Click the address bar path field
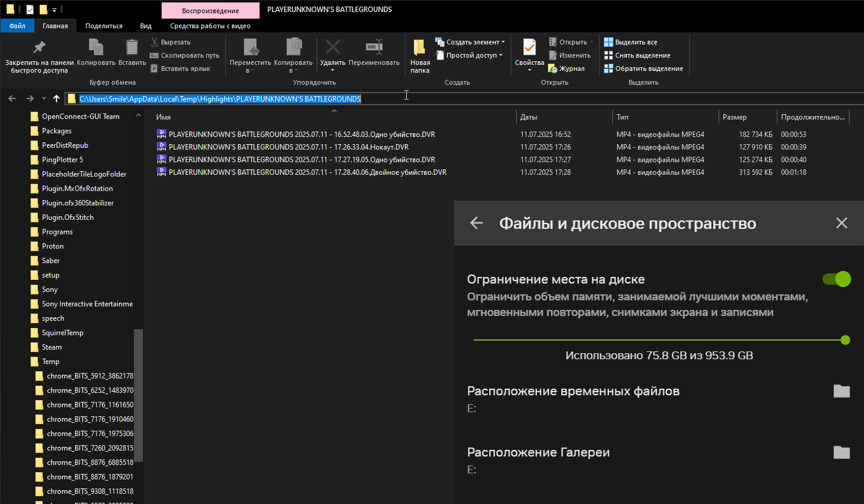This screenshot has width=864, height=504. click(464, 99)
